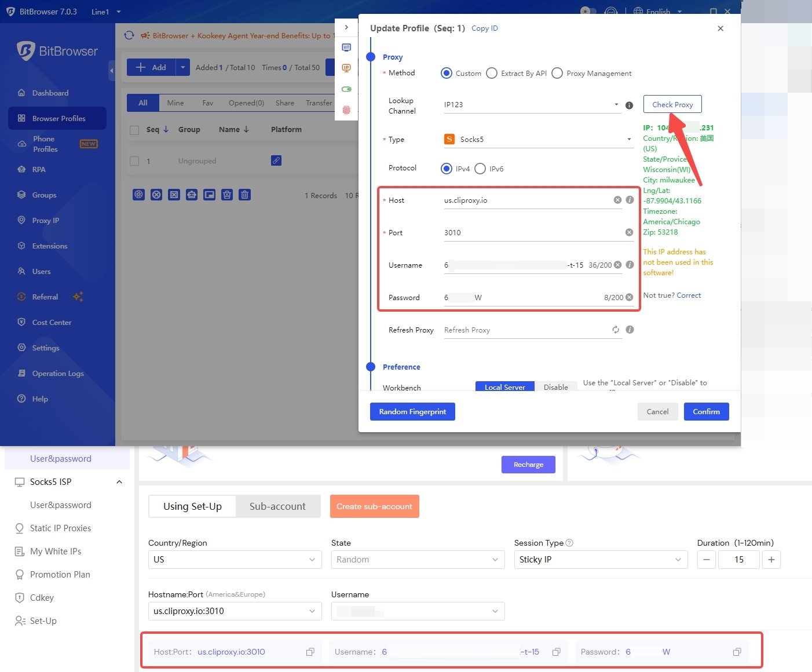This screenshot has height=672, width=812.
Task: Clear the Host field with its X icon
Action: (617, 200)
